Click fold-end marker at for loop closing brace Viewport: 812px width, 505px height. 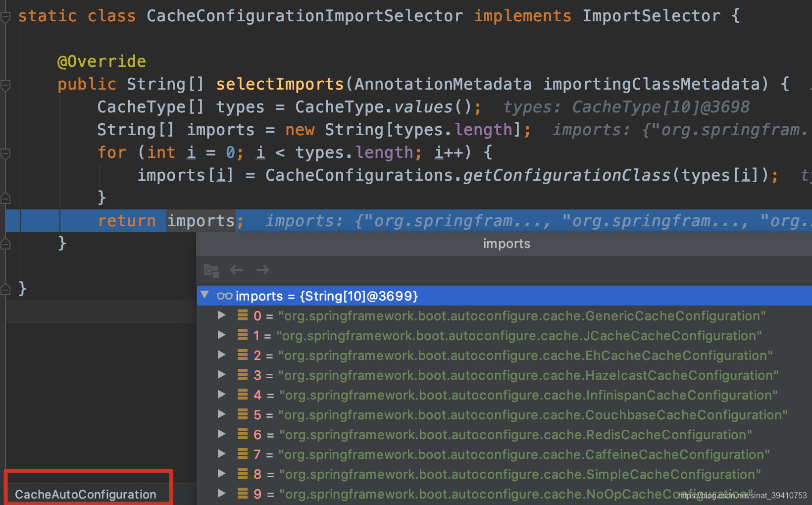tap(5, 198)
